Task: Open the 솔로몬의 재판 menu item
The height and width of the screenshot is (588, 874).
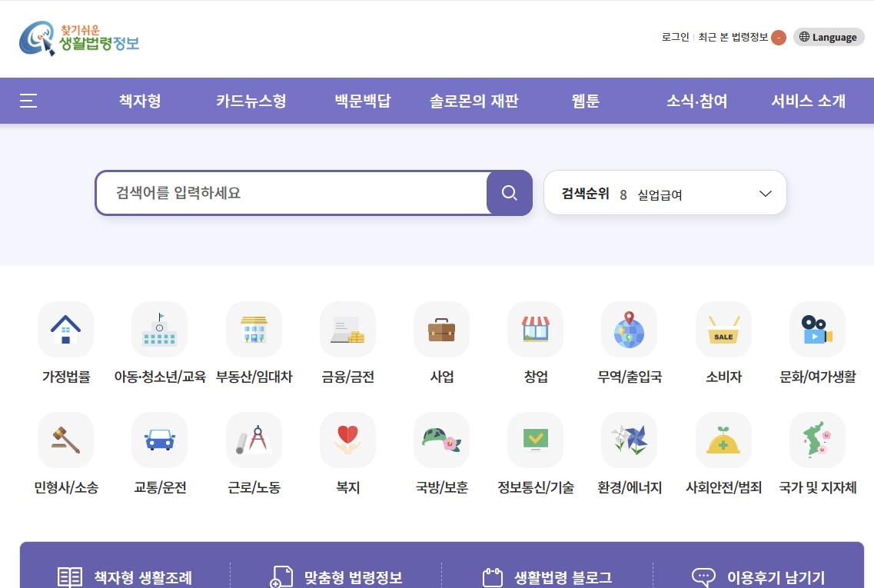Action: pyautogui.click(x=474, y=101)
